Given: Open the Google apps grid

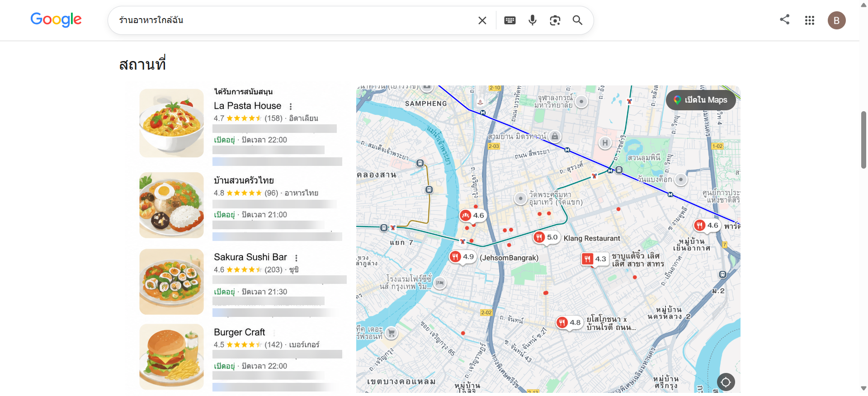Looking at the screenshot, I should [810, 20].
